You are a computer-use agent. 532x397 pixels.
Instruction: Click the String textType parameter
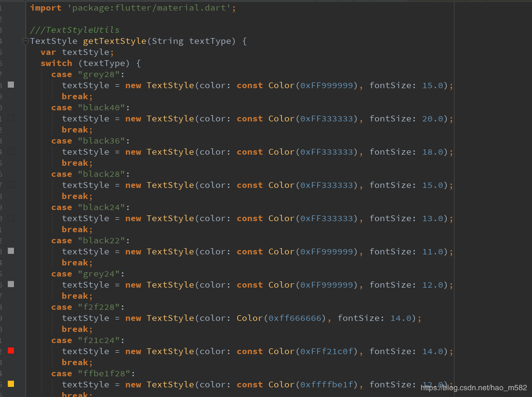coord(193,41)
